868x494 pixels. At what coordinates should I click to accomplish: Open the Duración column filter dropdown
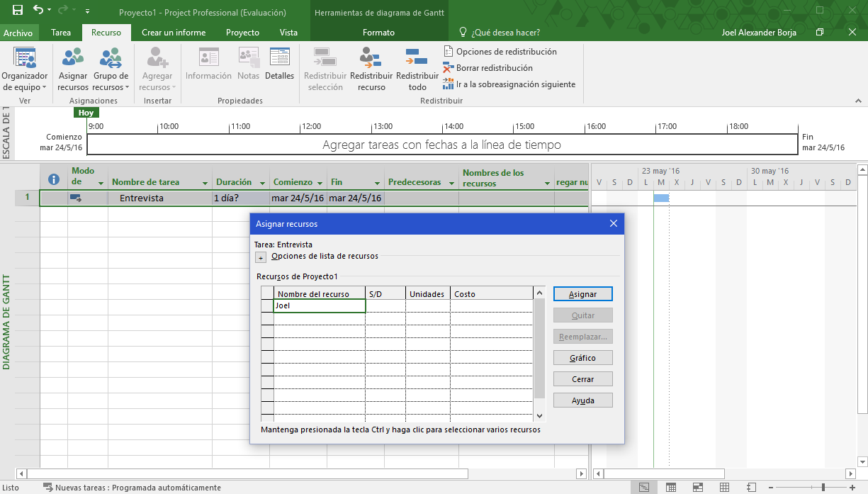pos(261,183)
